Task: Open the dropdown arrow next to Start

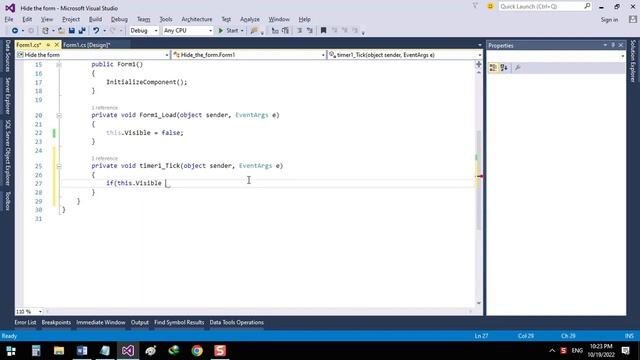Action: coord(242,31)
